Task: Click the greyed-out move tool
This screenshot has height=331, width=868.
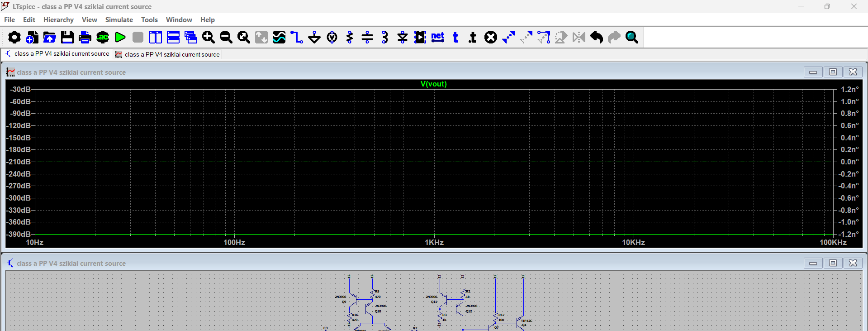Action: click(x=526, y=37)
